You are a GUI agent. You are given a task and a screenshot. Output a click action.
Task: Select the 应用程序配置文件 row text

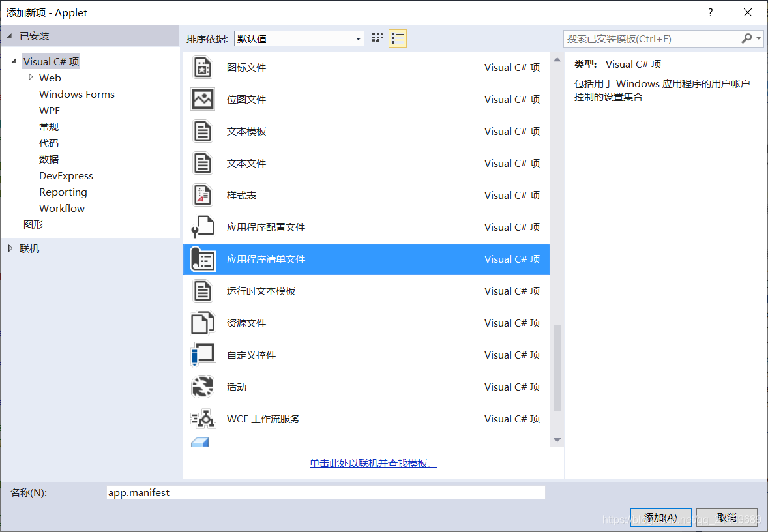266,228
